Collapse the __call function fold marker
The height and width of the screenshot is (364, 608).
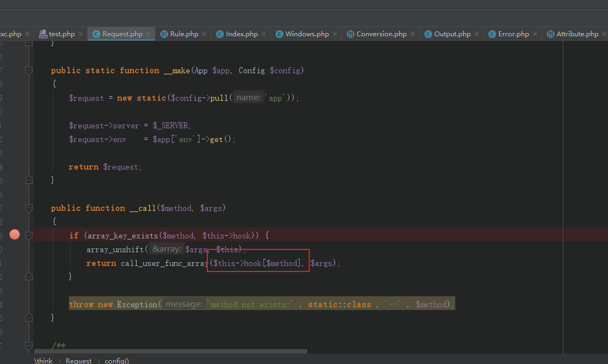tap(29, 208)
